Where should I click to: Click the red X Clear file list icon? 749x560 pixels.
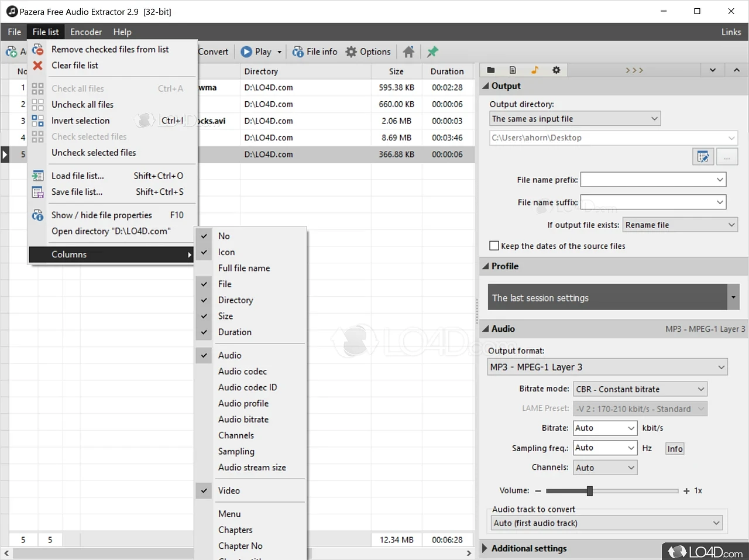click(38, 66)
